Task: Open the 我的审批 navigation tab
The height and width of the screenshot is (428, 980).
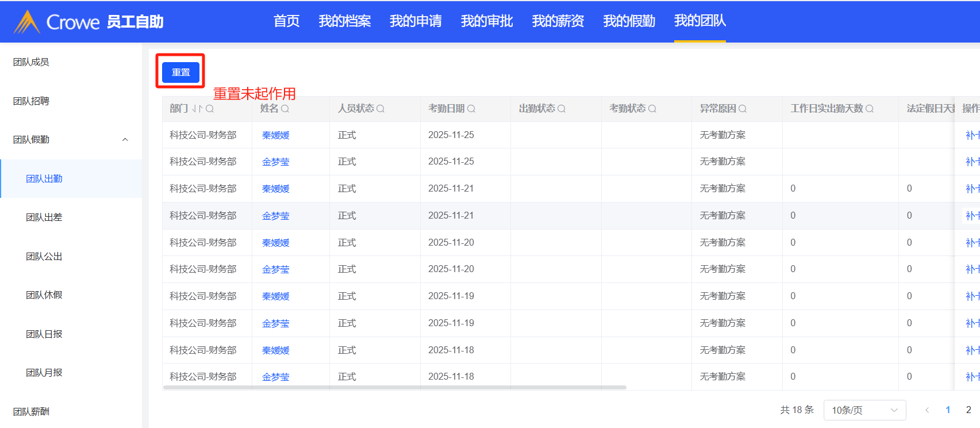Action: click(486, 21)
